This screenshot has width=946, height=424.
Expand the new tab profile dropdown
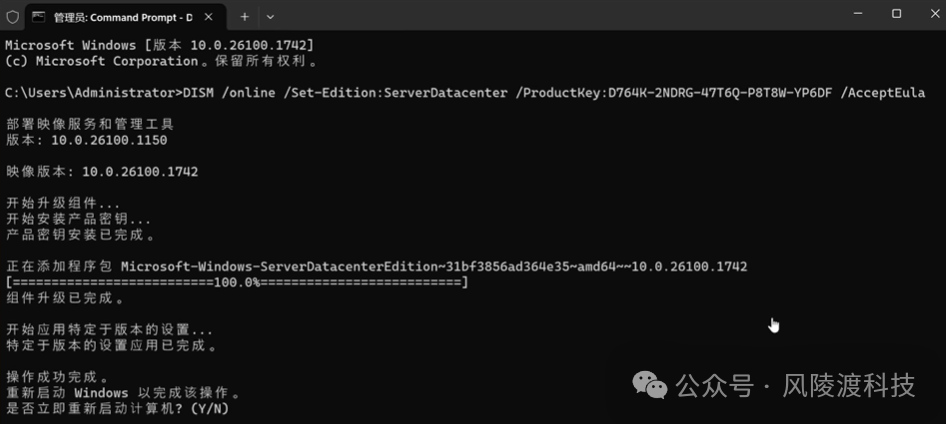click(270, 16)
